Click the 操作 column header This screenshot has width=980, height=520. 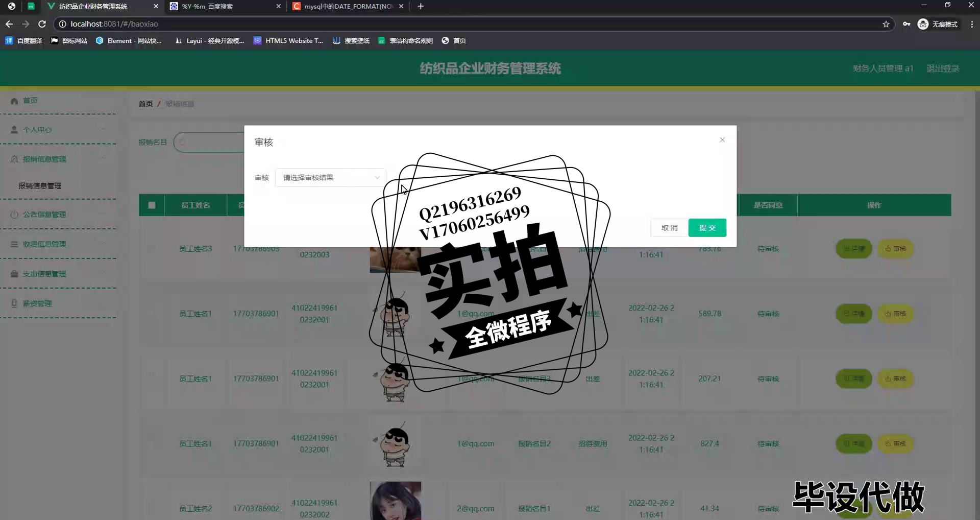tap(874, 205)
